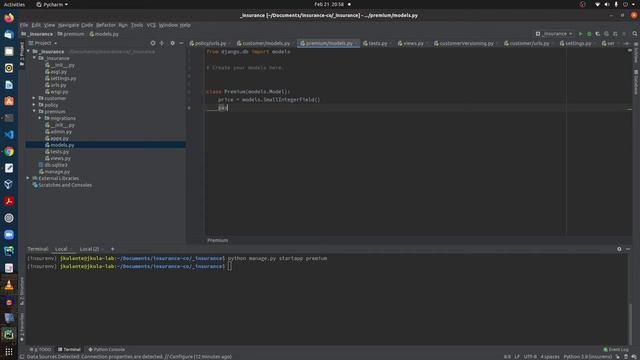The height and width of the screenshot is (360, 640).
Task: Open Event Log in status bar
Action: pyautogui.click(x=616, y=349)
